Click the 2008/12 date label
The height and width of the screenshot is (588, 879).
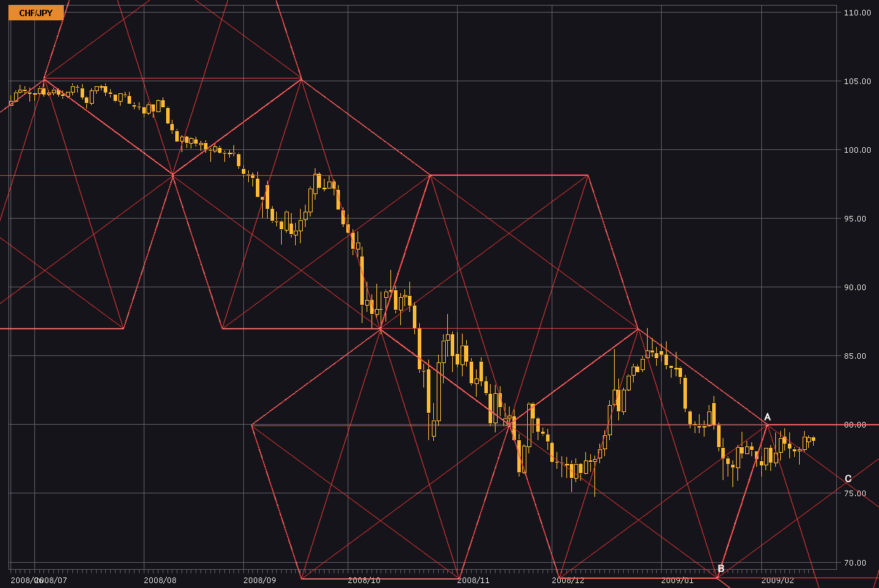[568, 580]
